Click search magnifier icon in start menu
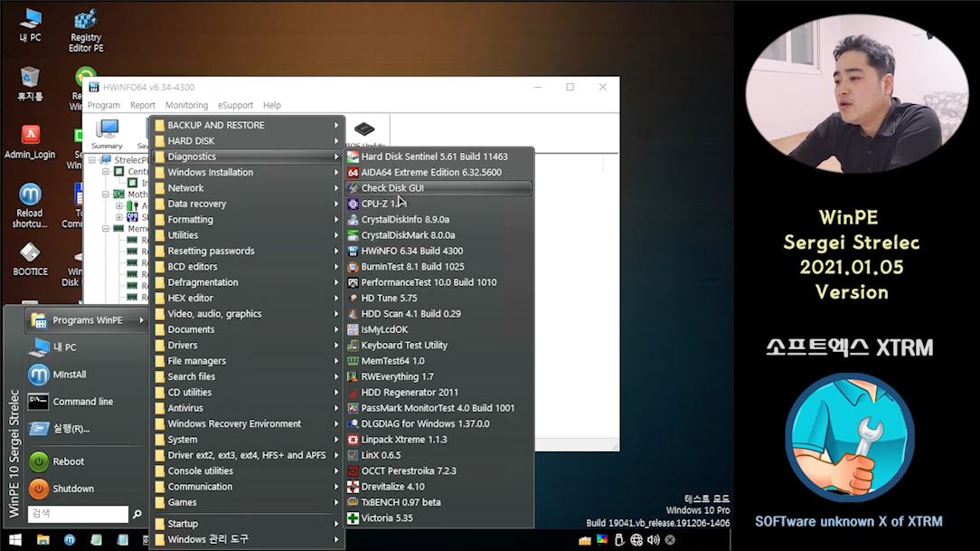This screenshot has height=551, width=980. [137, 514]
